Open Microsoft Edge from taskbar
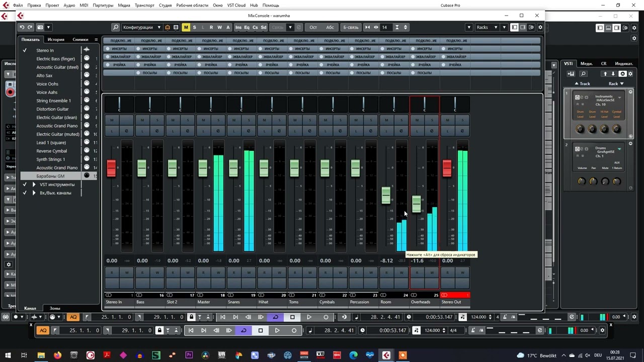Image resolution: width=644 pixels, height=362 pixels. click(353, 355)
